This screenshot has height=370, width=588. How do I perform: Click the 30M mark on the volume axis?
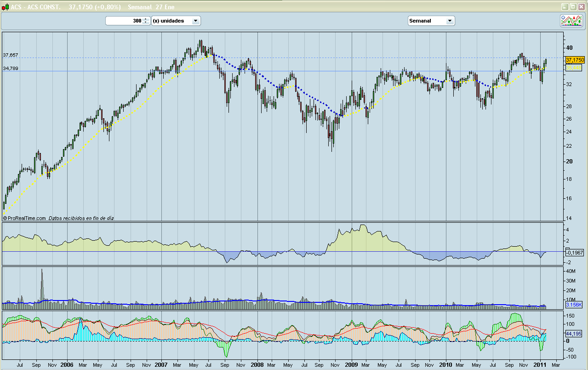571,281
